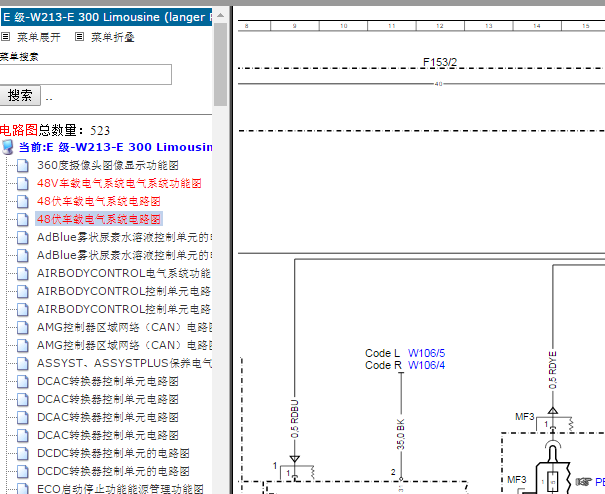
Task: Click the computer icon beside 当前:E 级-W213
Action: click(7, 147)
